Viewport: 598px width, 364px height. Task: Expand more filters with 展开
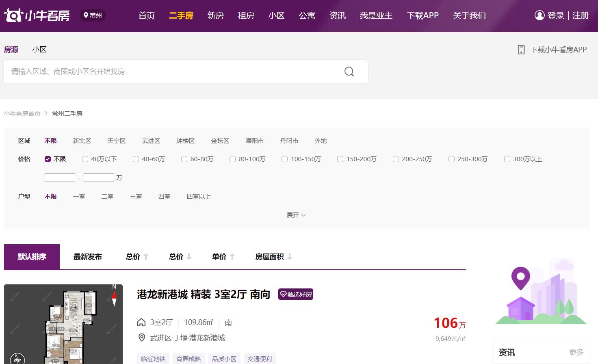[x=296, y=215]
